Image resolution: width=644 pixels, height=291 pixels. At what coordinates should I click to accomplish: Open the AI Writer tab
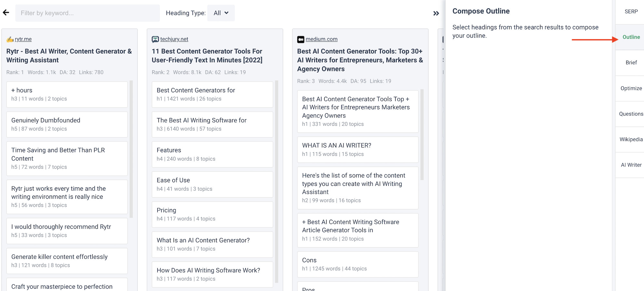point(631,165)
